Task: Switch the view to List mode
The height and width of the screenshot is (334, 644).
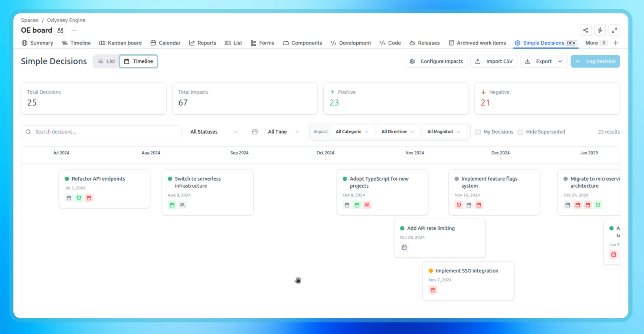Action: pos(106,61)
